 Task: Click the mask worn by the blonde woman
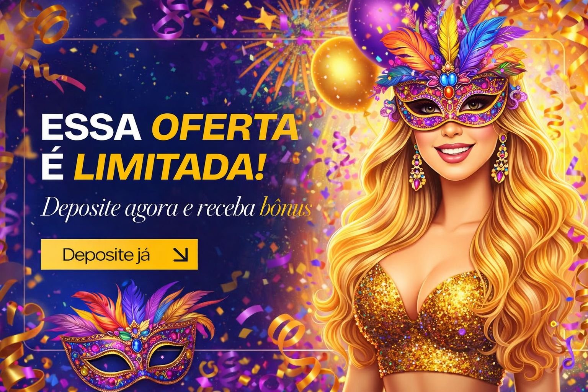(451, 103)
